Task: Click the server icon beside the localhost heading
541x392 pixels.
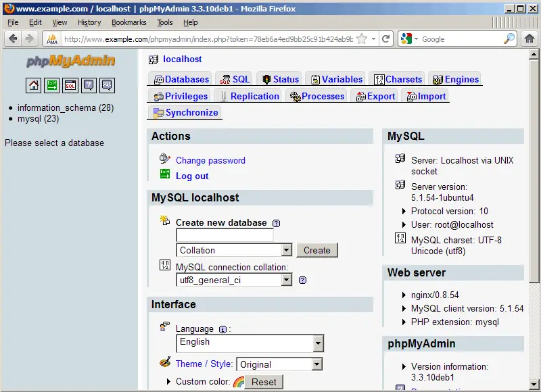Action: click(154, 59)
